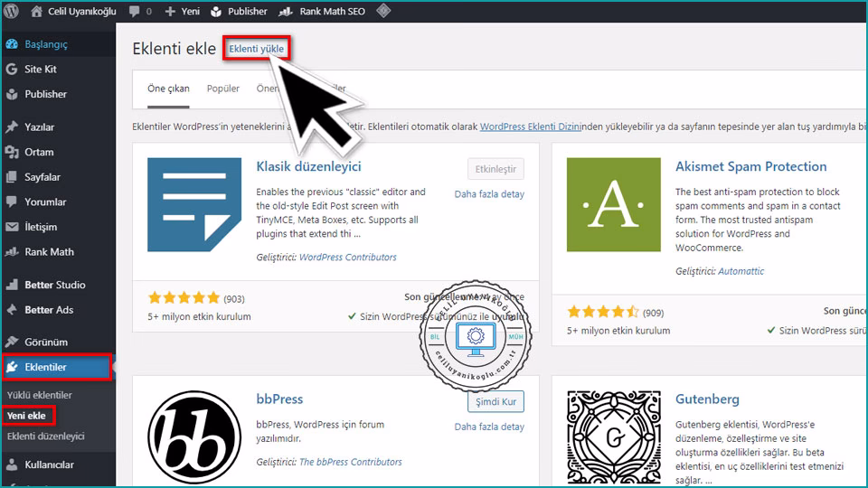Click the Akismet plugin logo
Screen dimensions: 868x488
613,205
